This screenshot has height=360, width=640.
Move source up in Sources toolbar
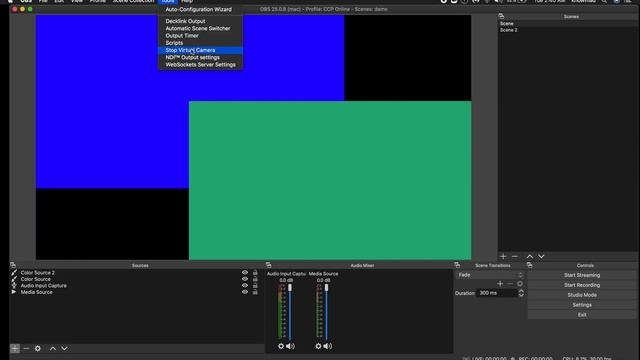coord(53,349)
